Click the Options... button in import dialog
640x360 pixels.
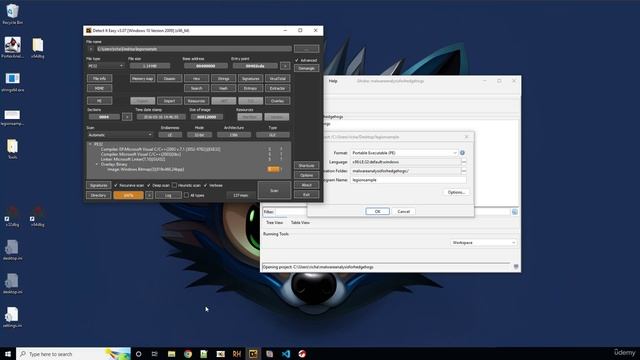coord(456,192)
